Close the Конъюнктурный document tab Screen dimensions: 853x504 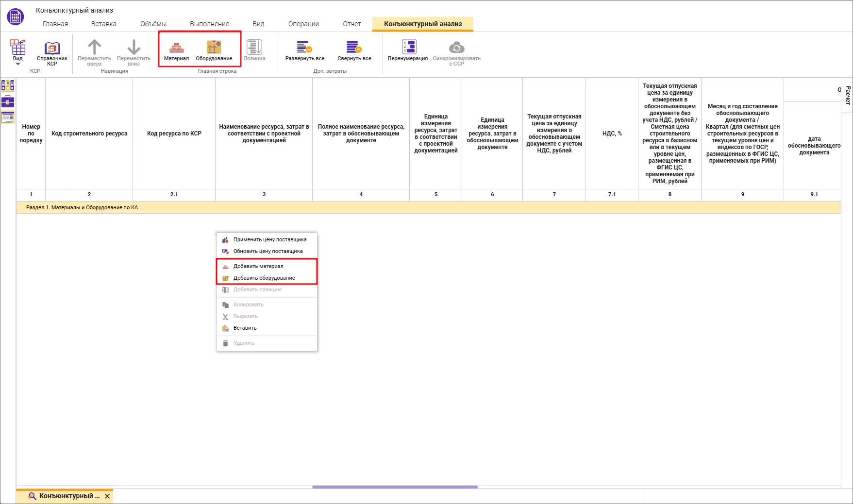107,496
